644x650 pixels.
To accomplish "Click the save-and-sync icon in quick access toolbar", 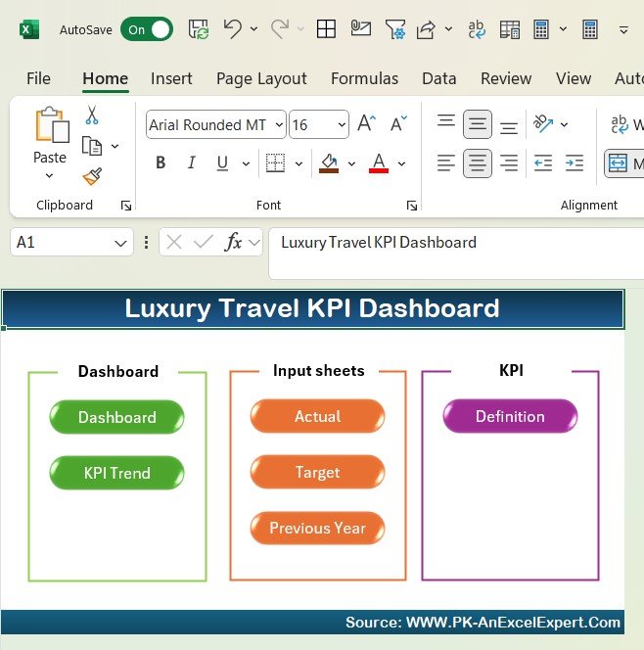I will click(199, 29).
